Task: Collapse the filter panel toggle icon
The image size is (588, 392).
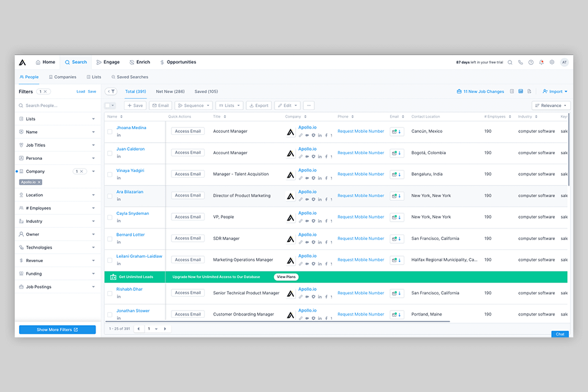Action: coord(111,91)
